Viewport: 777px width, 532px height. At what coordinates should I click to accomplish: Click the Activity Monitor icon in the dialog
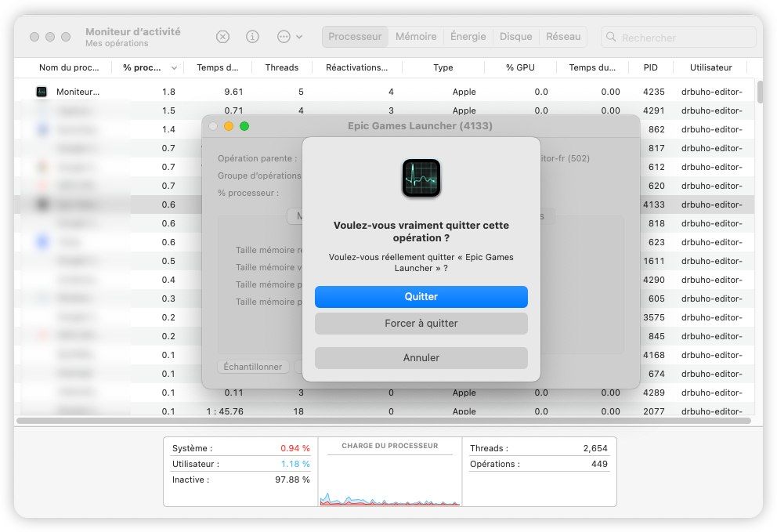click(421, 178)
